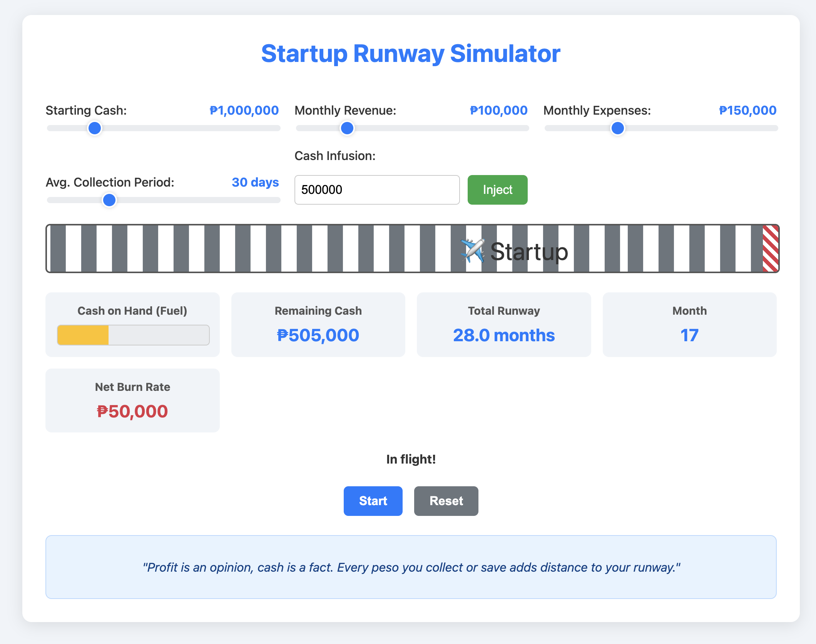Click the gray Reset button

click(x=446, y=501)
